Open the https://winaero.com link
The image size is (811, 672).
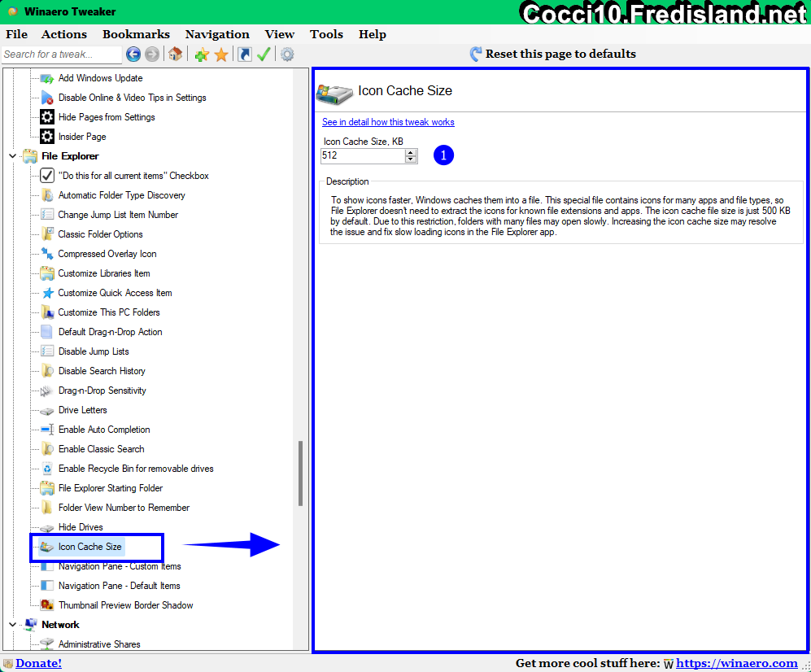(736, 663)
